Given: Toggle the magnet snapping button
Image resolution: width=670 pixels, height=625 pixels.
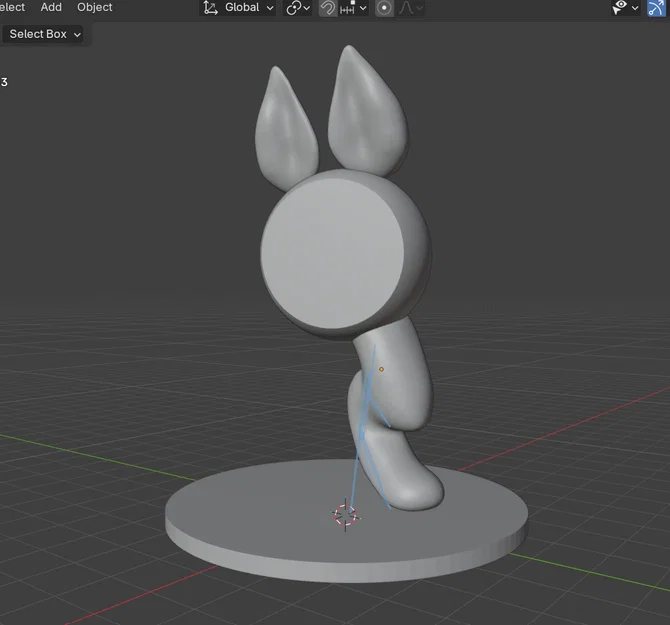Looking at the screenshot, I should (328, 8).
